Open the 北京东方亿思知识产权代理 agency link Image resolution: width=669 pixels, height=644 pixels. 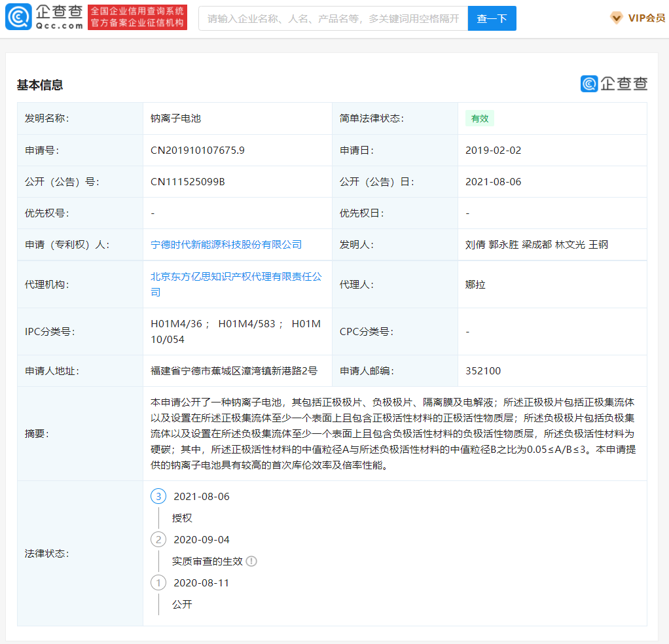coord(237,277)
